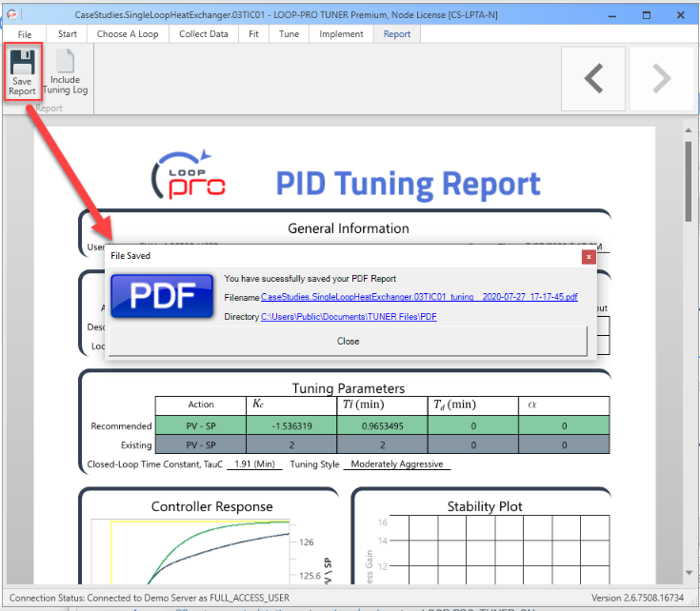Click the Moderately Aggressive tuning style text
700x611 pixels.
[x=397, y=463]
